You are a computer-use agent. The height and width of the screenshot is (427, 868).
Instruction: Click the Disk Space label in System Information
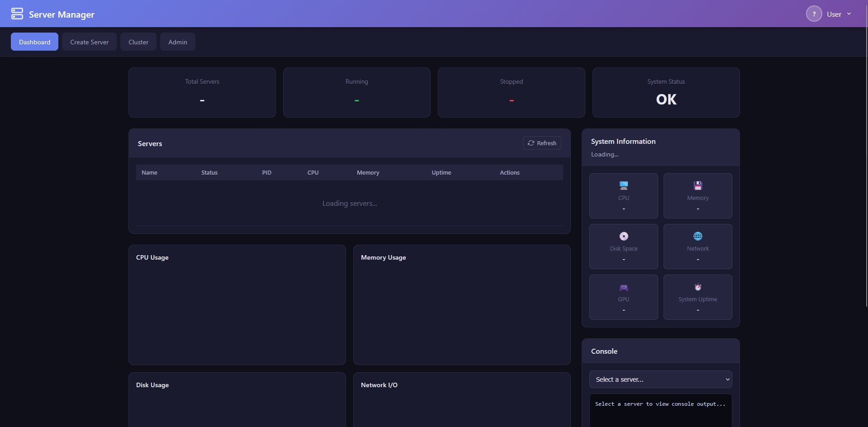(624, 249)
